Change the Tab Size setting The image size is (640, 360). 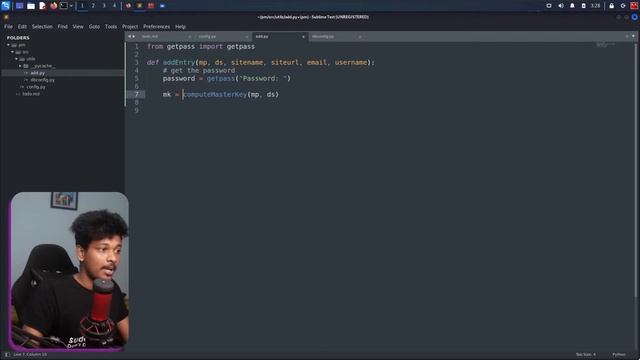click(586, 354)
